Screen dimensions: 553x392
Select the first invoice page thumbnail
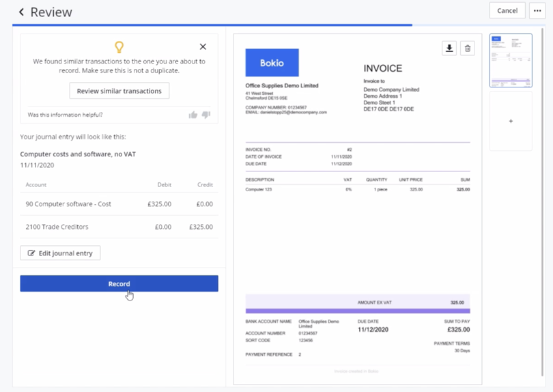511,61
